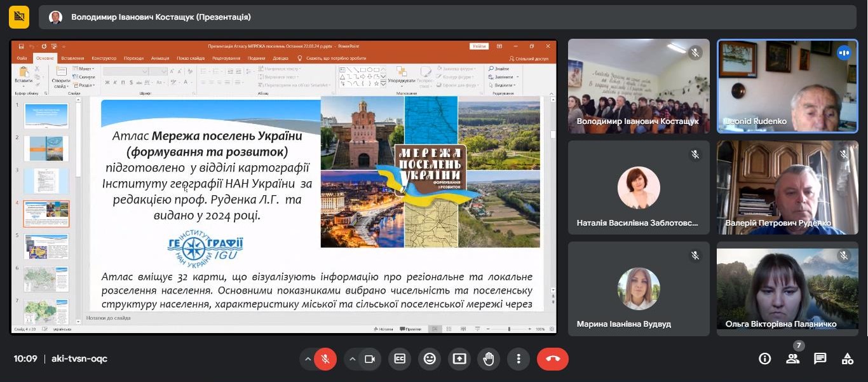The image size is (868, 382).
Task: Toggle the camera button
Action: [369, 359]
